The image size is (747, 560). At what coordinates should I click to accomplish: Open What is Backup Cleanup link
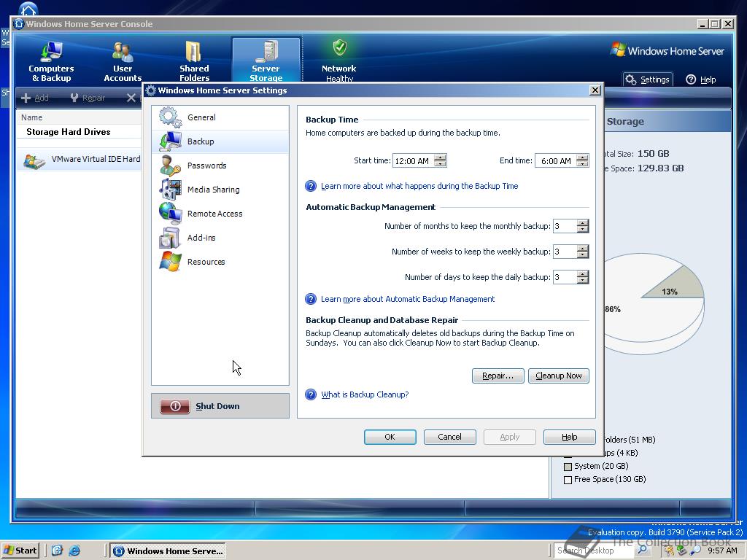tap(365, 394)
